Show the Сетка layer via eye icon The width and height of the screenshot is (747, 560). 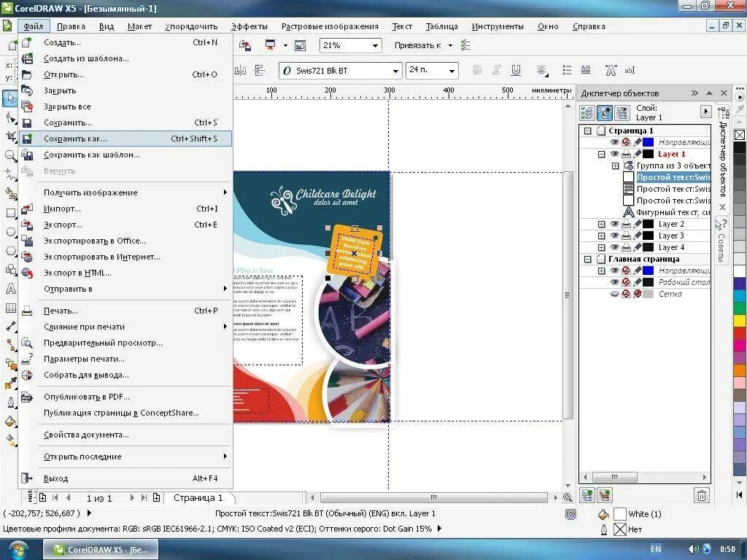coord(614,294)
